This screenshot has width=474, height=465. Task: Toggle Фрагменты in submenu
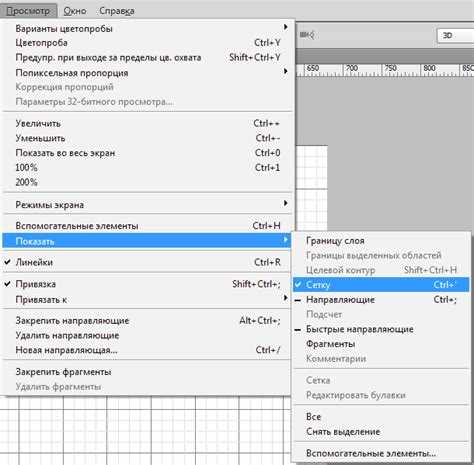click(381, 344)
